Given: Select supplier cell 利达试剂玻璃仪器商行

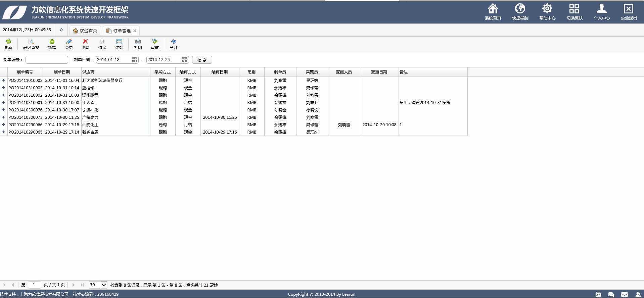Looking at the screenshot, I should 116,80.
